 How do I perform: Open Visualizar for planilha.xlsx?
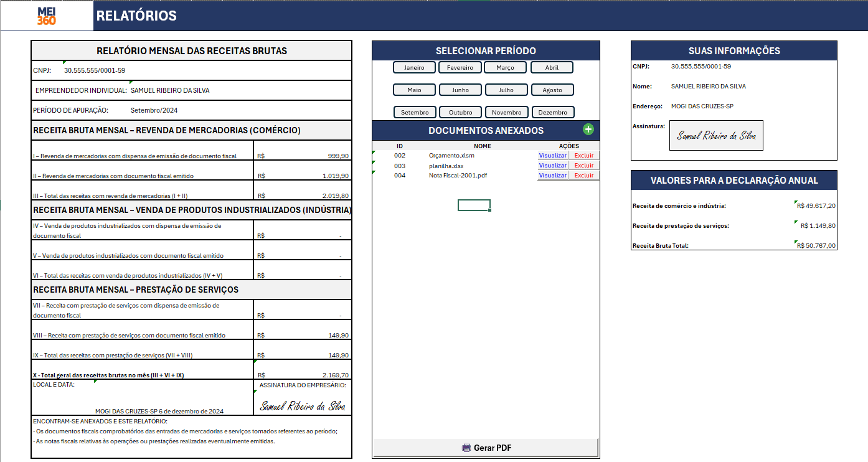tap(553, 166)
